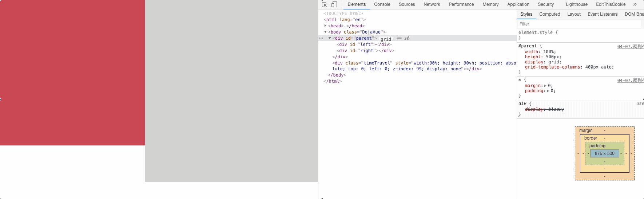Open the Network tab
Viewport: 644px width, 199px height.
point(432,4)
